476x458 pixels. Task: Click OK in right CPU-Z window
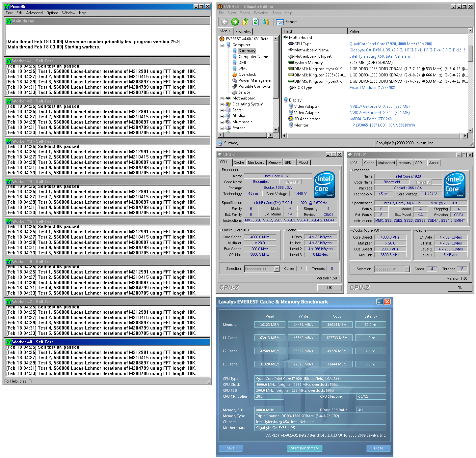[460, 288]
